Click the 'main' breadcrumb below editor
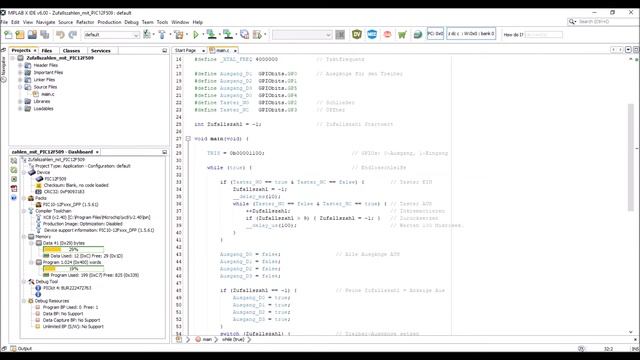 pyautogui.click(x=207, y=339)
